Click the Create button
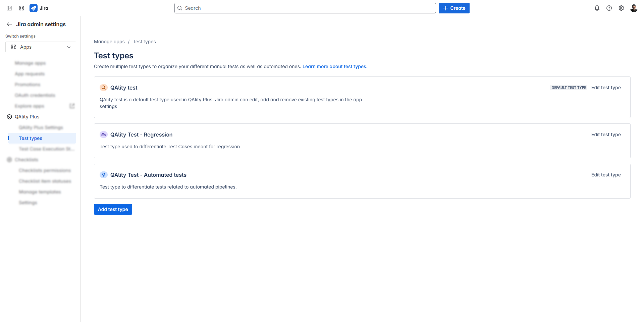 click(454, 8)
